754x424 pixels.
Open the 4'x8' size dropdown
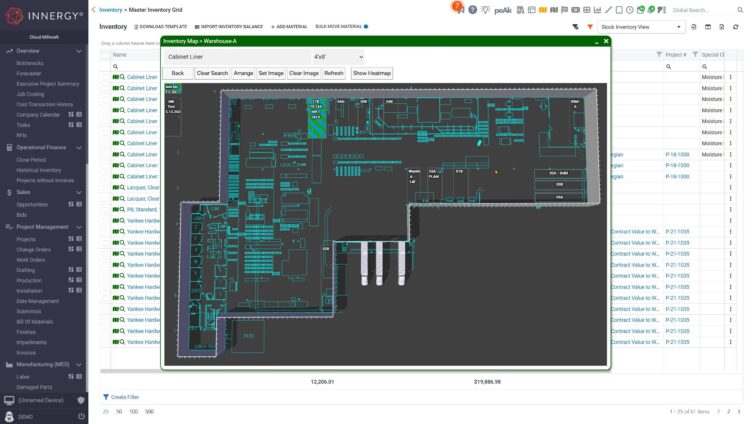coord(337,58)
